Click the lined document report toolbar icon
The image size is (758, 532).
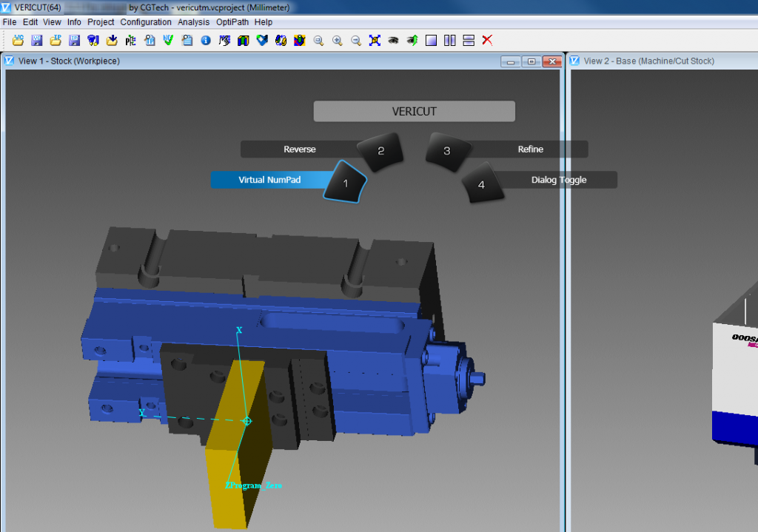(187, 41)
